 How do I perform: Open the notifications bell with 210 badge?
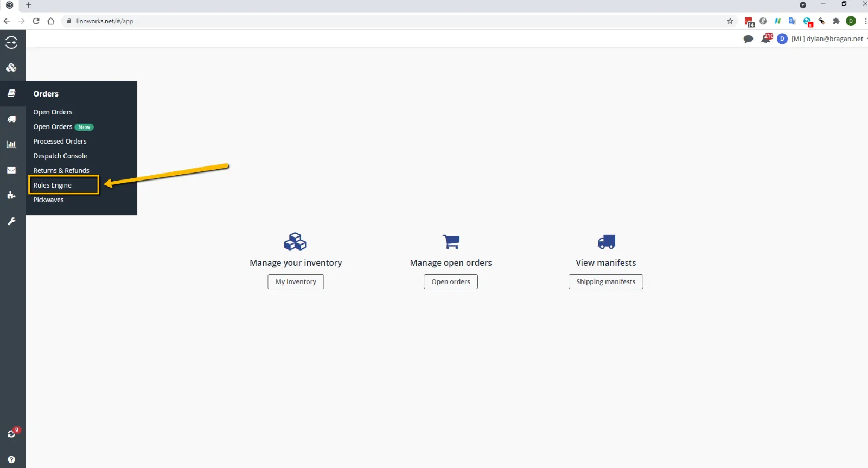tap(767, 38)
